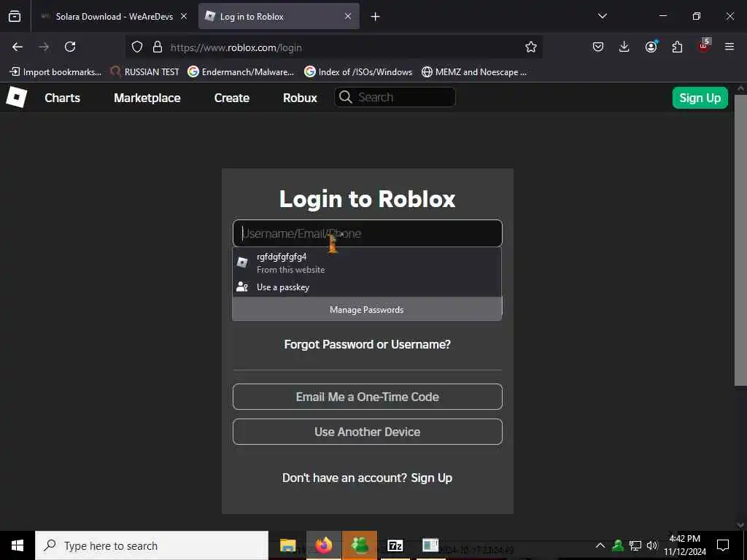Go back using the back arrow

[18, 47]
